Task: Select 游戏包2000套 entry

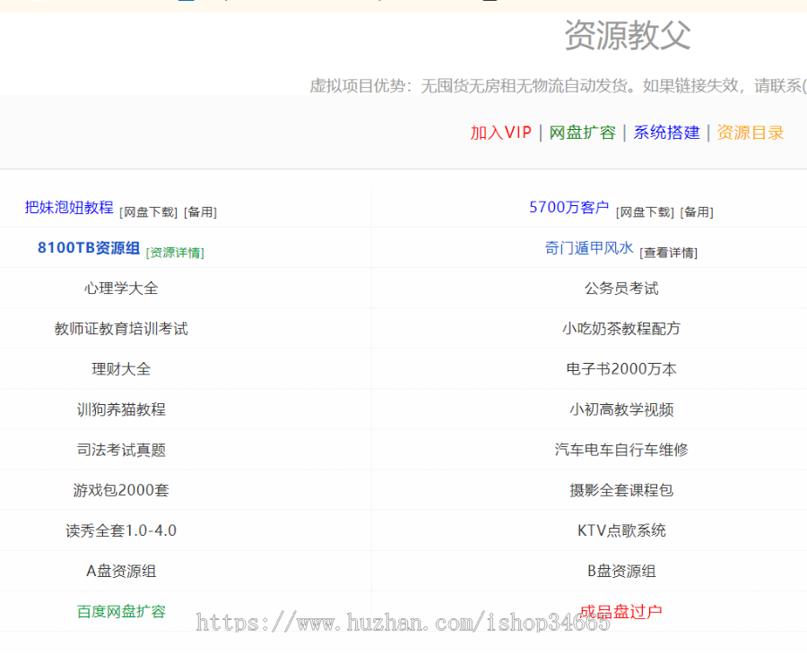Action: tap(121, 490)
